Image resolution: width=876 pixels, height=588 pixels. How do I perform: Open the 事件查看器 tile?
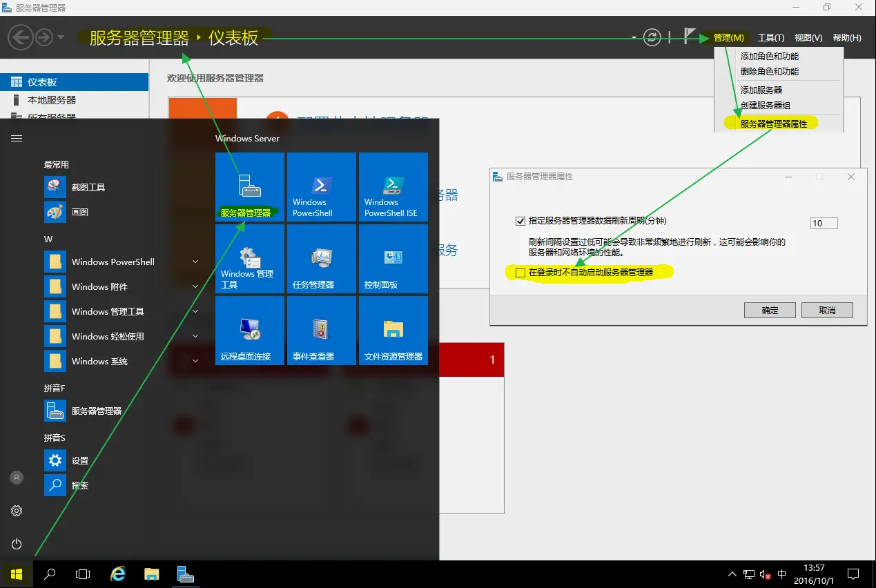322,330
